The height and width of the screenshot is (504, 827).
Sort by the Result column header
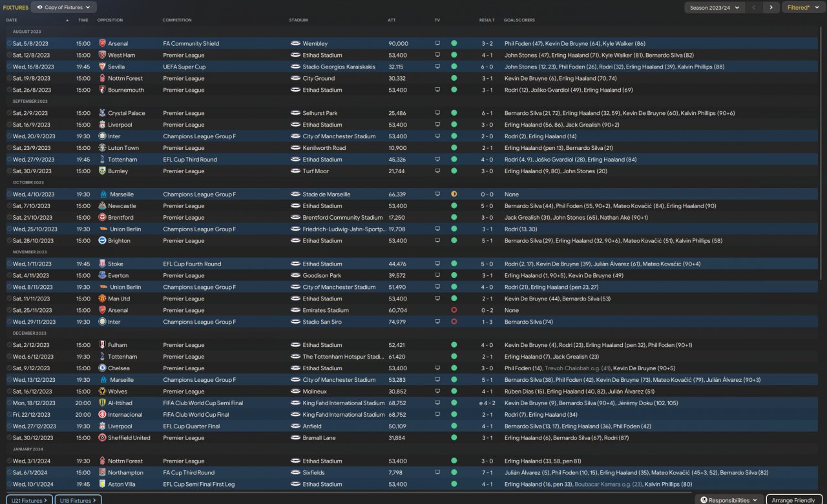[487, 20]
